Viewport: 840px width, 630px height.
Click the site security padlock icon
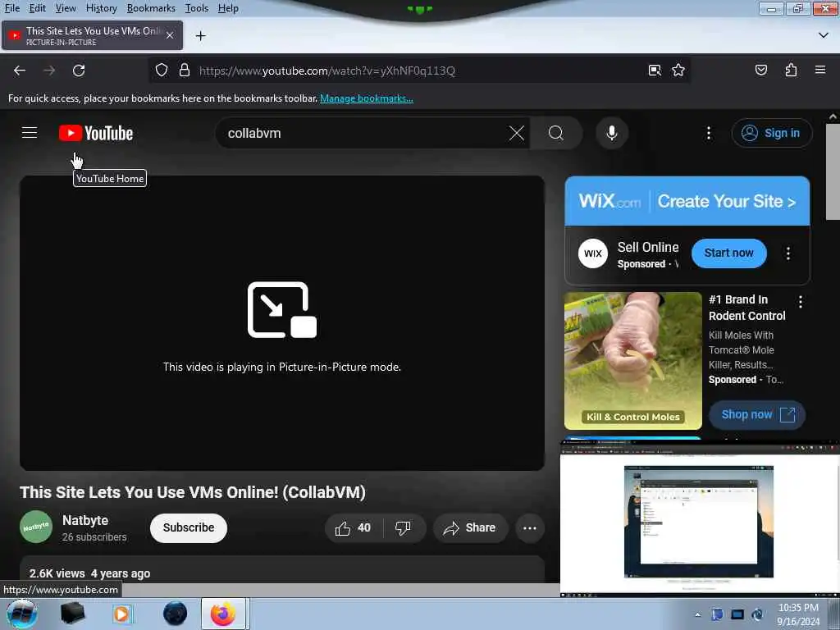(185, 71)
